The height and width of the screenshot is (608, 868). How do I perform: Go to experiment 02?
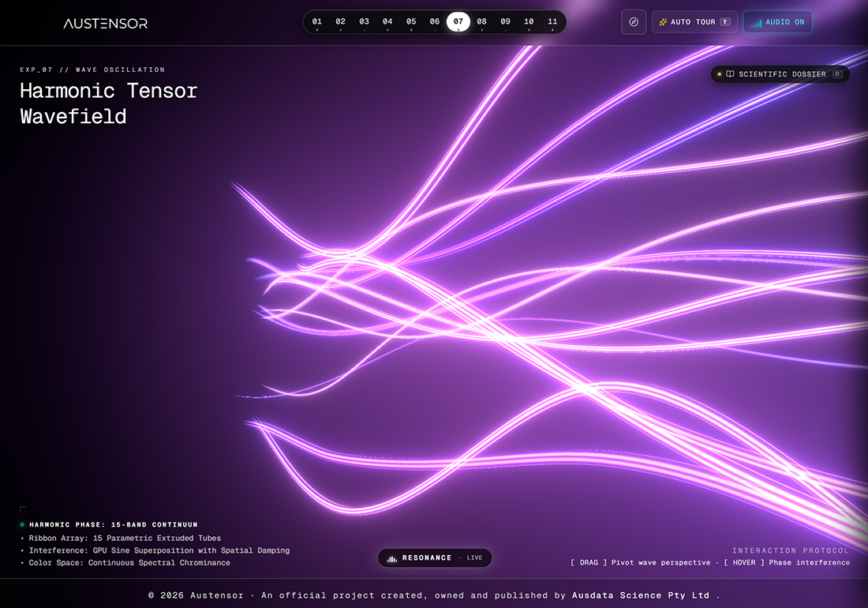[340, 21]
